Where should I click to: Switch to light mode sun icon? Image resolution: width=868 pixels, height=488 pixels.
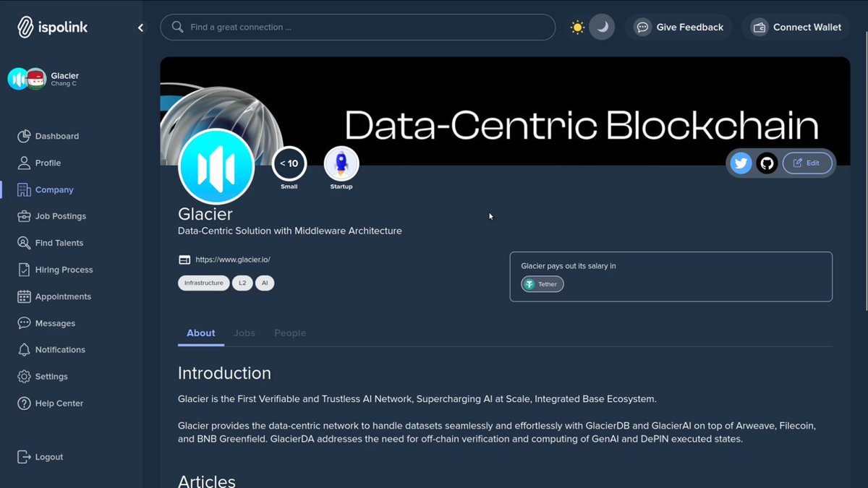[x=577, y=27]
